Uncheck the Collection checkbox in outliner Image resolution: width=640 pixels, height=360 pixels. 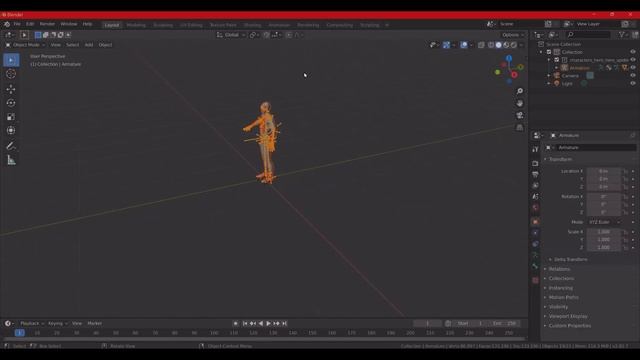549,52
